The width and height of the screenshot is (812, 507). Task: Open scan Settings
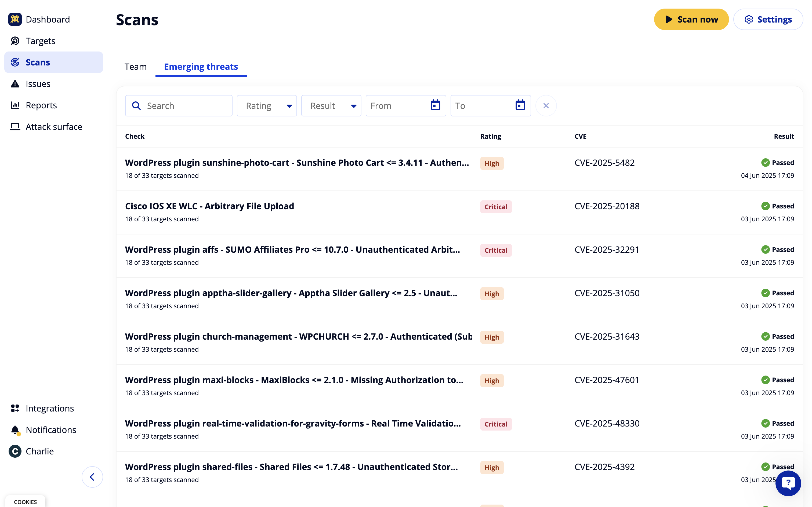point(768,19)
